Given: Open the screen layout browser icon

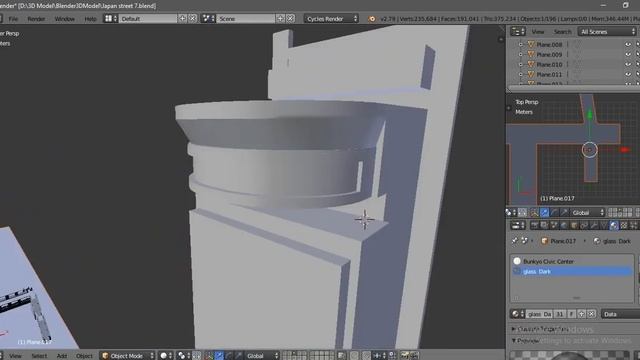Looking at the screenshot, I should 111,18.
